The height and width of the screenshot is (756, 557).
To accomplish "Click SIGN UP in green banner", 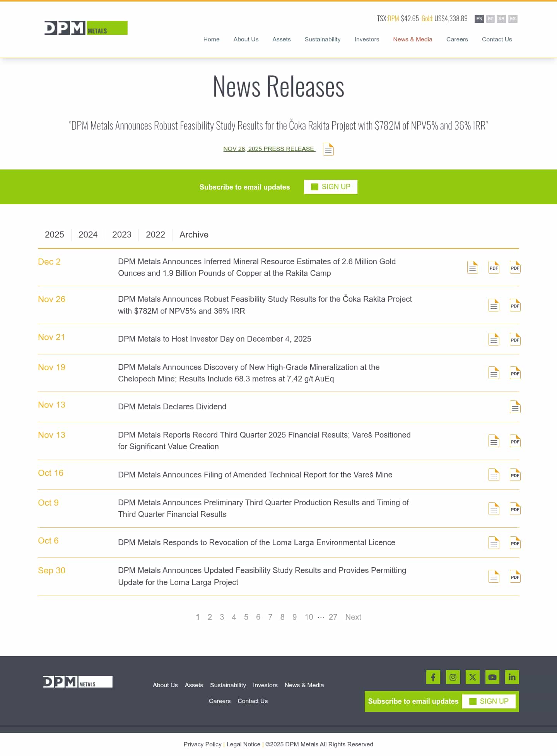I will click(x=331, y=187).
